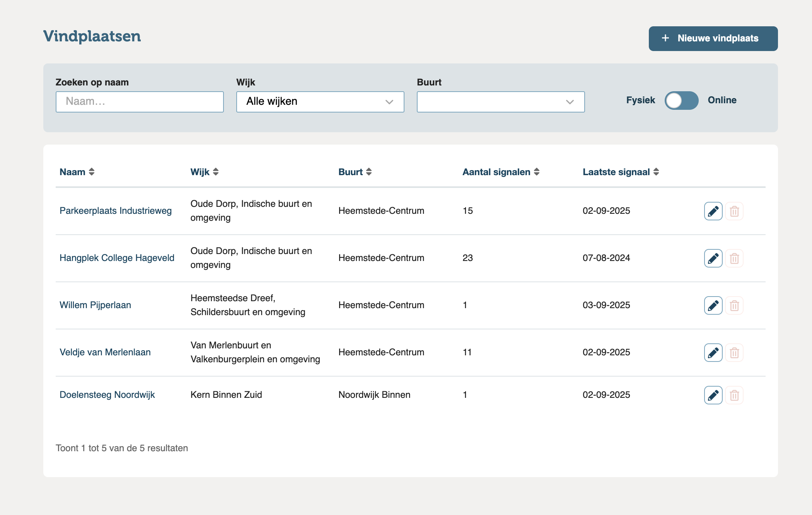
Task: Edit the Parkeerplaats Industrieweg row
Action: tap(713, 211)
